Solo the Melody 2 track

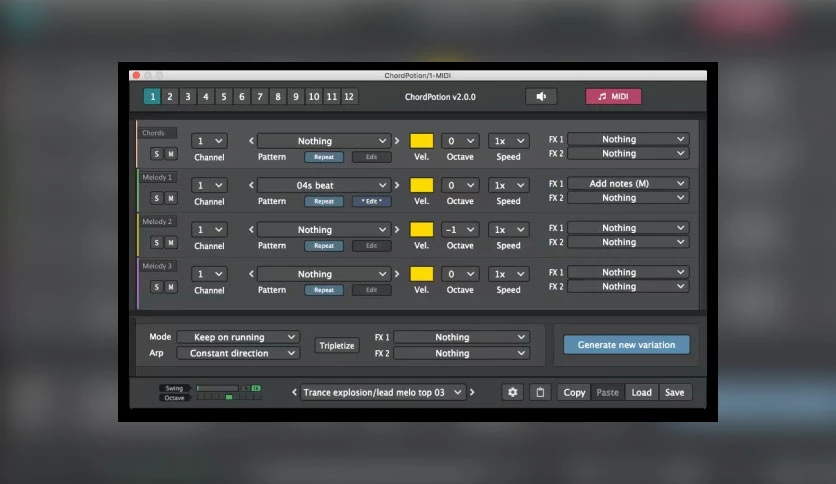[x=156, y=243]
